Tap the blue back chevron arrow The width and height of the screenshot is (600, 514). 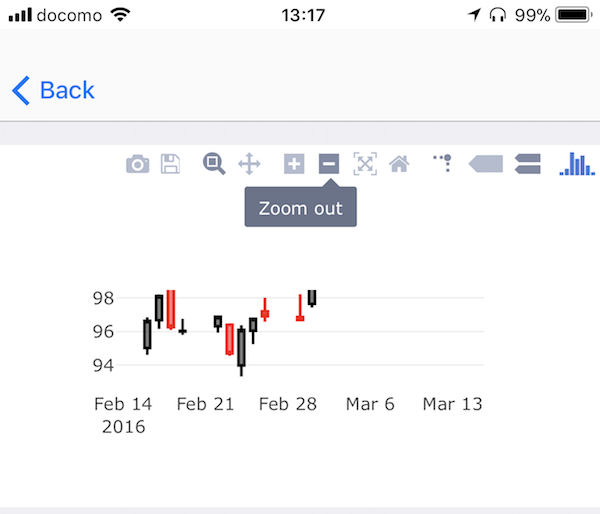(21, 90)
